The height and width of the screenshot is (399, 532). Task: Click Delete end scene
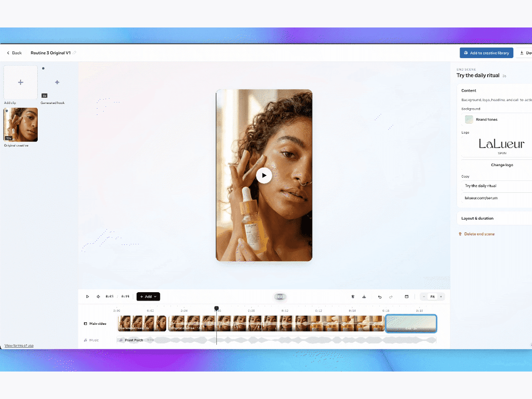477,234
